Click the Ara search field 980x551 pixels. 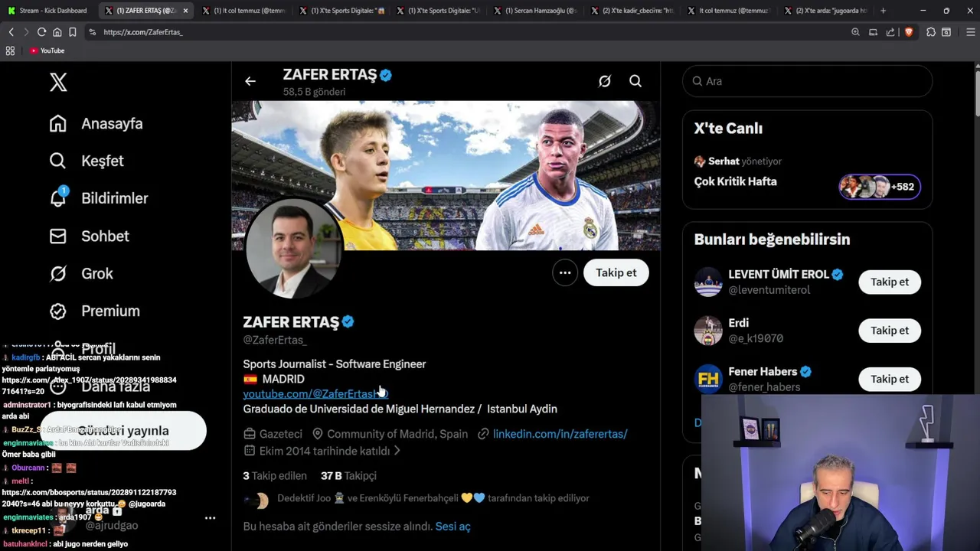tap(807, 81)
